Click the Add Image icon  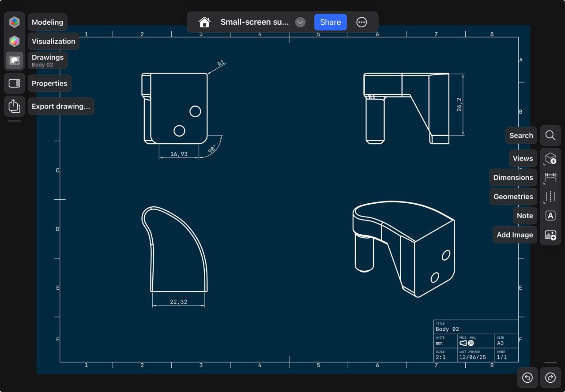click(x=550, y=235)
